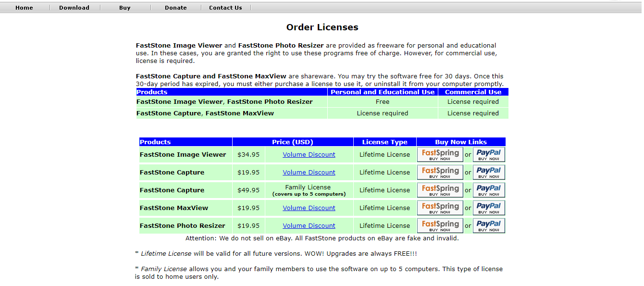Image resolution: width=644 pixels, height=286 pixels.
Task: Open the Contact Us page
Action: tap(225, 8)
